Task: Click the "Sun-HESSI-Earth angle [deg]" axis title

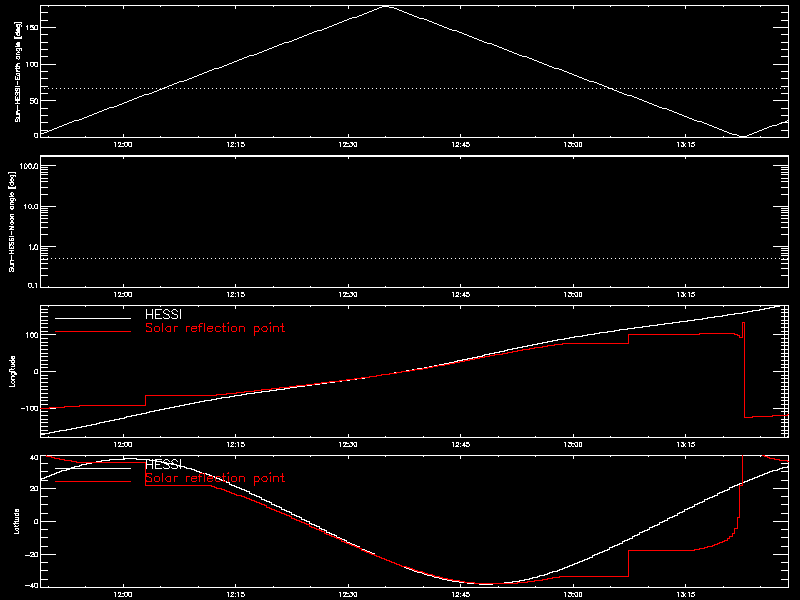Action: click(18, 71)
